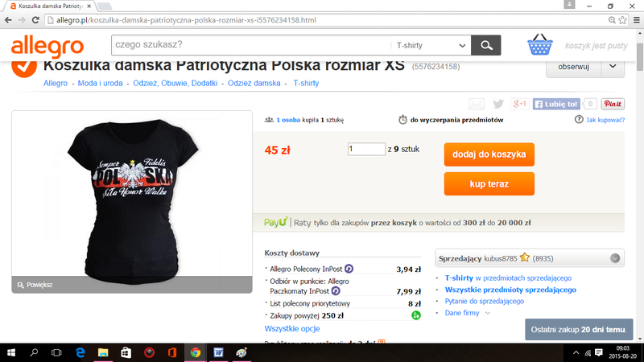This screenshot has width=644, height=362.
Task: Share on Twitter via the bird icon
Action: (498, 104)
